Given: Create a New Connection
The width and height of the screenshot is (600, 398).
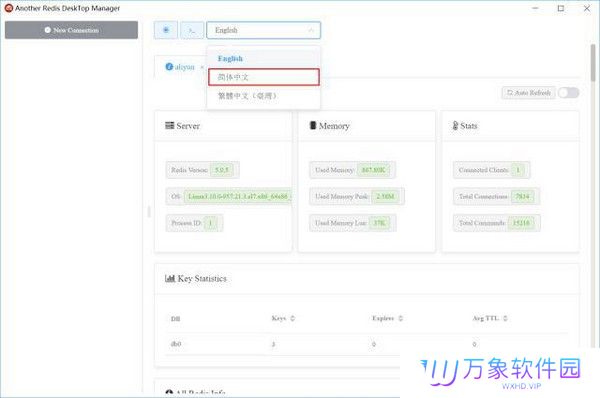Looking at the screenshot, I should [72, 30].
